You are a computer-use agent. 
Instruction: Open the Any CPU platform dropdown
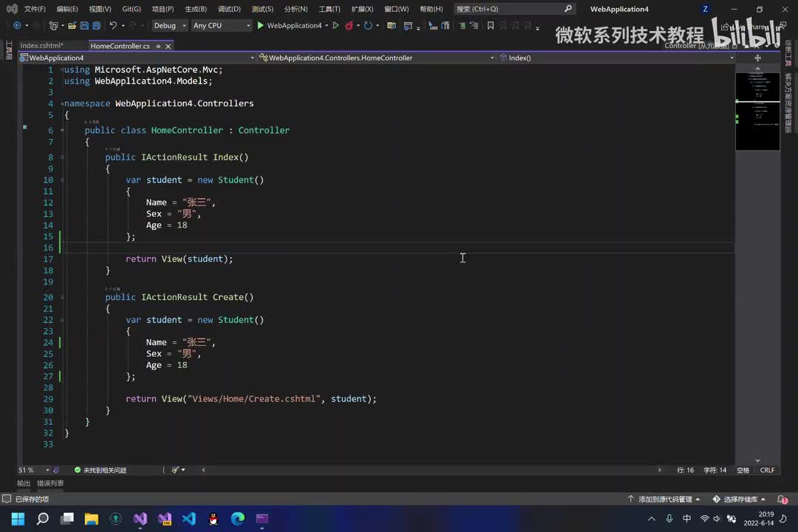pos(222,25)
